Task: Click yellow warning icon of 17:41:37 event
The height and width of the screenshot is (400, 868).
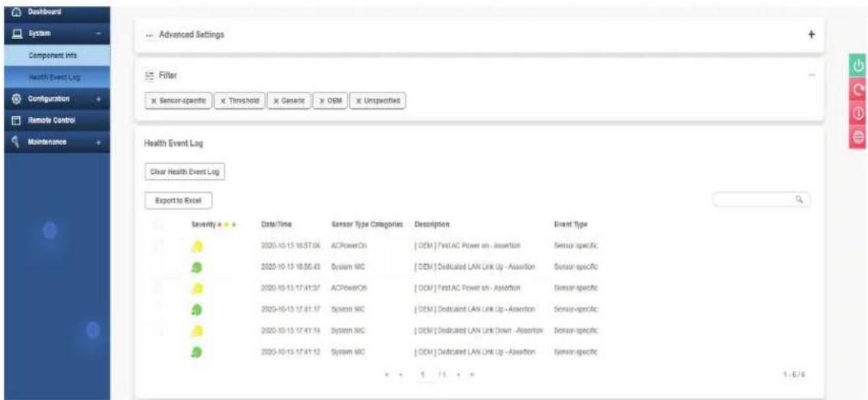Action: click(198, 289)
